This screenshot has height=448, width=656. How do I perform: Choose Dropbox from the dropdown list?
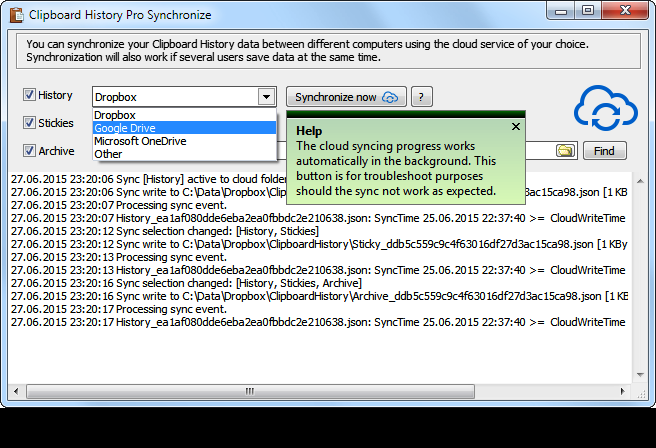pyautogui.click(x=184, y=115)
